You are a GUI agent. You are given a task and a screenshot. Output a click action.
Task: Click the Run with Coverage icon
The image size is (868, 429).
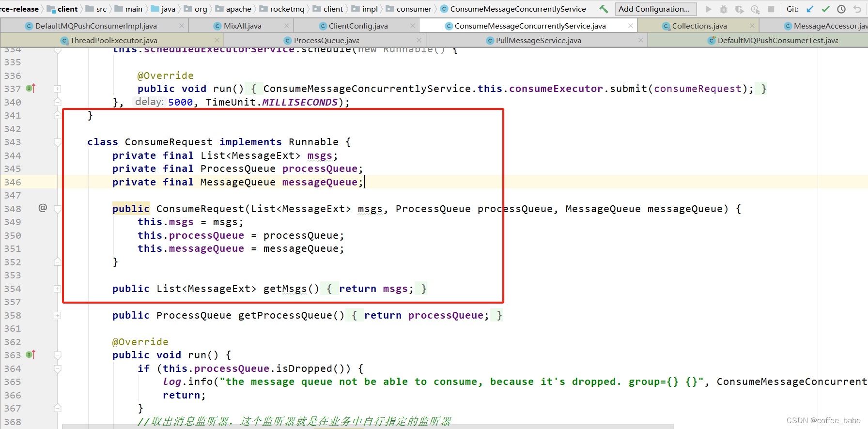click(740, 9)
